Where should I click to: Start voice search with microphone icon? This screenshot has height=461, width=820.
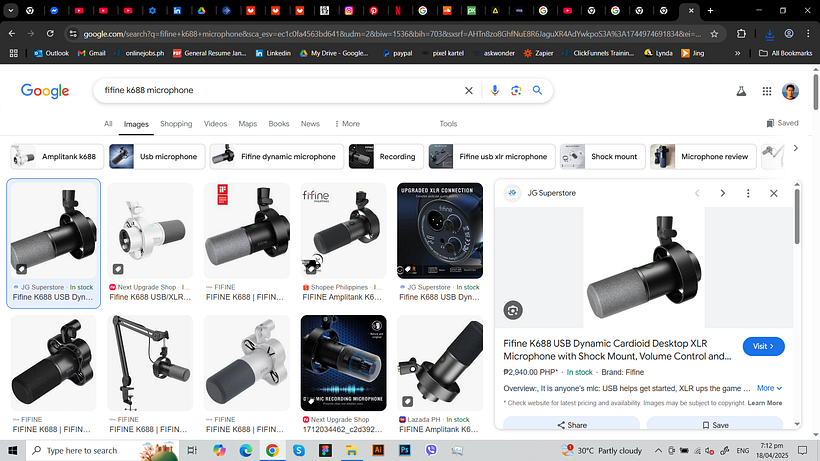tap(494, 90)
